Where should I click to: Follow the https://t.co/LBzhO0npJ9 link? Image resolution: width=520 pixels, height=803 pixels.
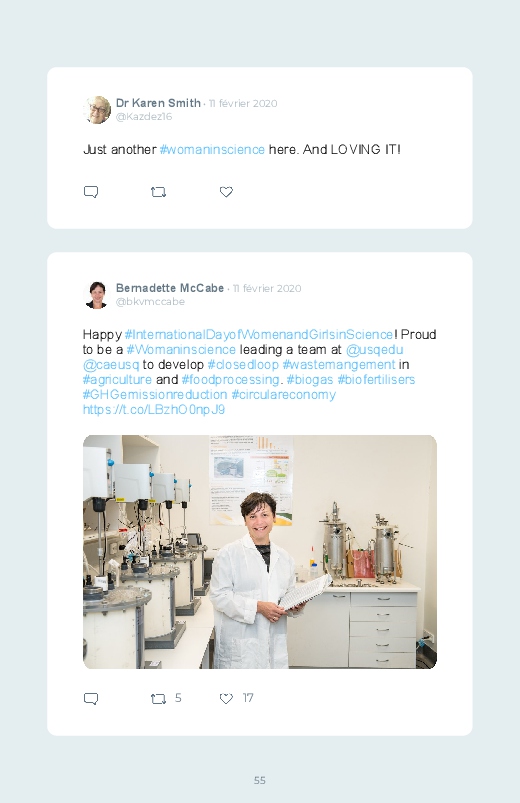click(154, 410)
